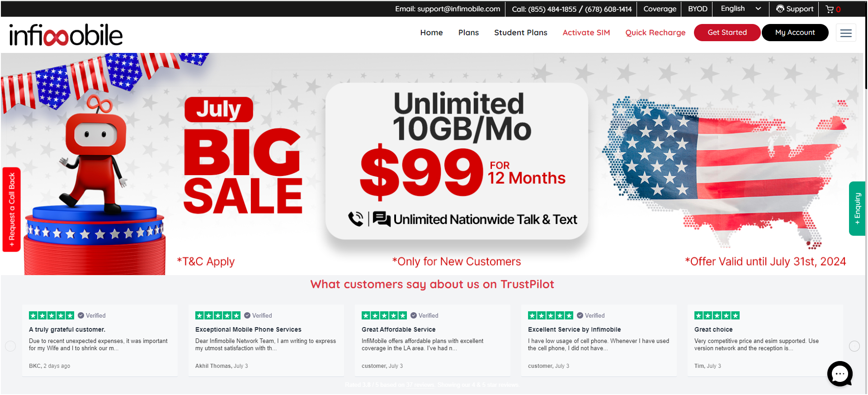Image resolution: width=868 pixels, height=395 pixels.
Task: Go to previous review with left arrow
Action: click(10, 346)
